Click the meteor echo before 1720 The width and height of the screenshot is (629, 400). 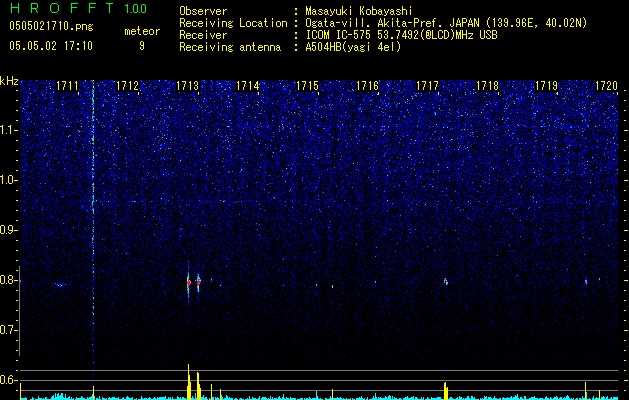586,281
